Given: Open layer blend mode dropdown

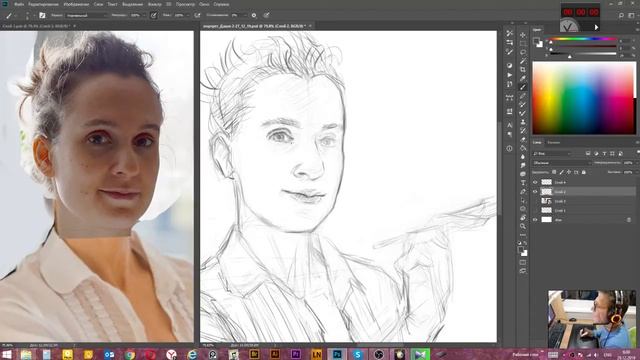Looking at the screenshot, I should 562,163.
